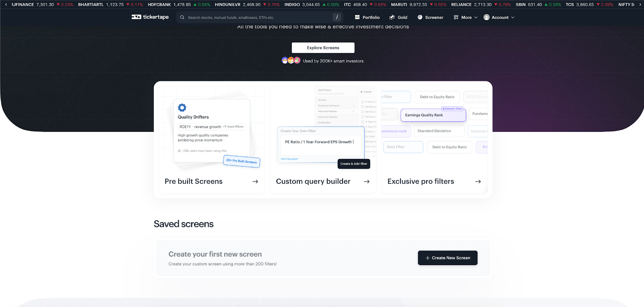Click the Quality Drifters gear icon

(182, 108)
